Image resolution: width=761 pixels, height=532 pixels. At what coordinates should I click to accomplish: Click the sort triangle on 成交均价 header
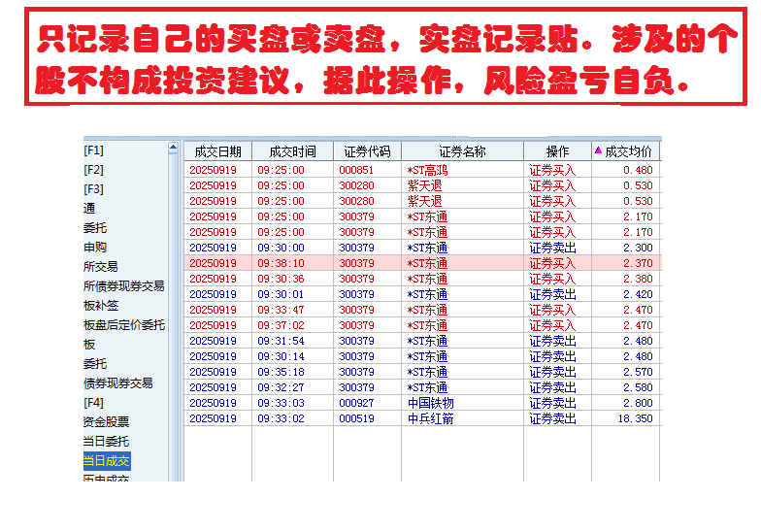coord(598,151)
